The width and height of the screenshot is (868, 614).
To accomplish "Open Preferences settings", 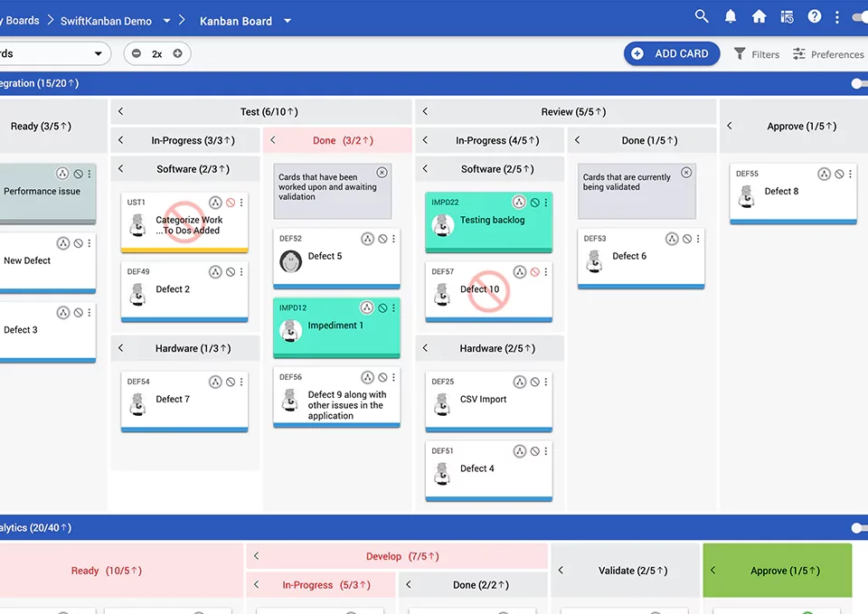I will point(828,54).
